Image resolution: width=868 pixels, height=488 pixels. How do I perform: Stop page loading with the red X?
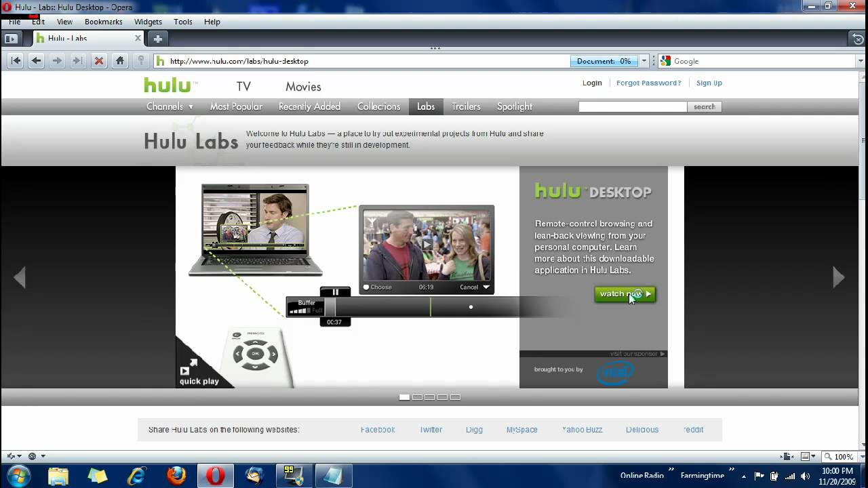click(99, 61)
